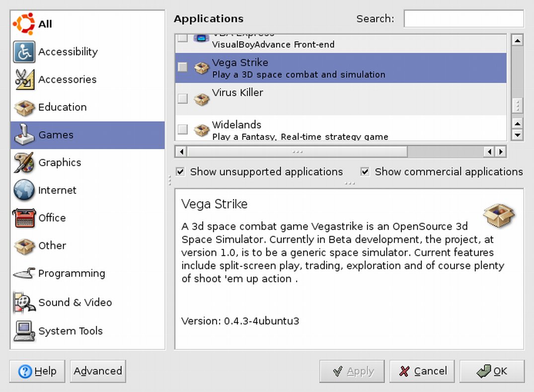Viewport: 534px width, 392px height.
Task: Tick the Vega Strike install checkbox
Action: pos(183,67)
